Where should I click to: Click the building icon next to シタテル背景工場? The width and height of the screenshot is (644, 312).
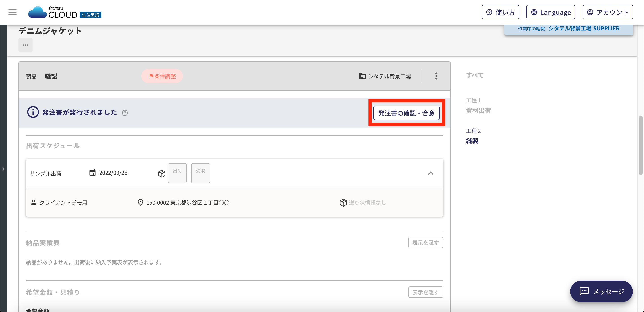[362, 76]
